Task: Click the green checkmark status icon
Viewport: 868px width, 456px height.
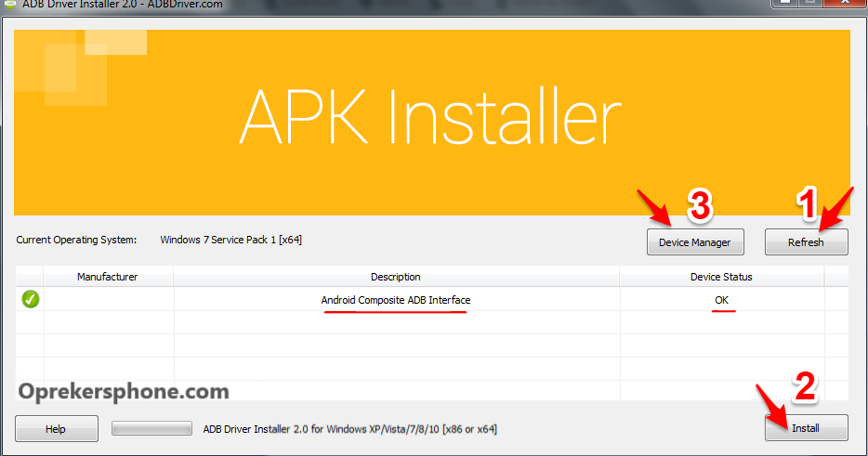Action: pos(31,299)
